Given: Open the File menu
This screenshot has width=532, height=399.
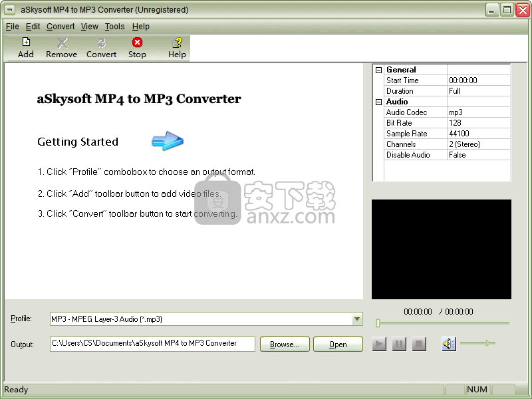Looking at the screenshot, I should [12, 27].
